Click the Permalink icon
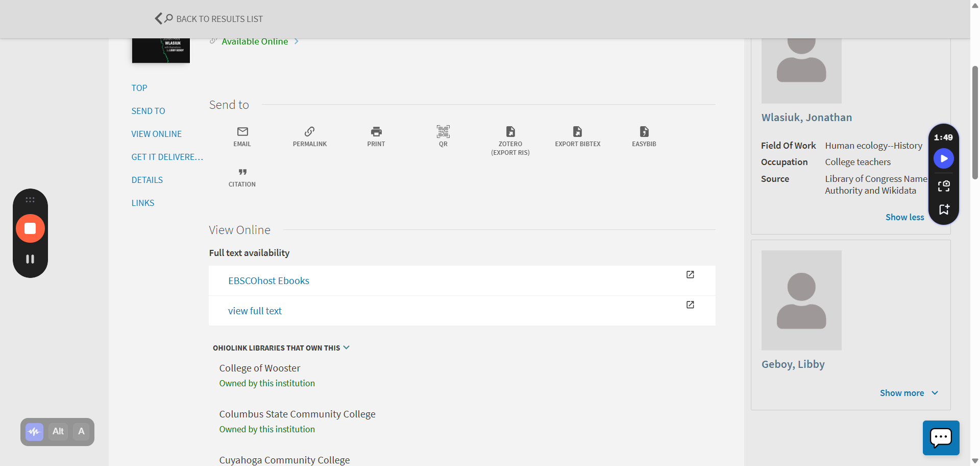 coord(309,135)
